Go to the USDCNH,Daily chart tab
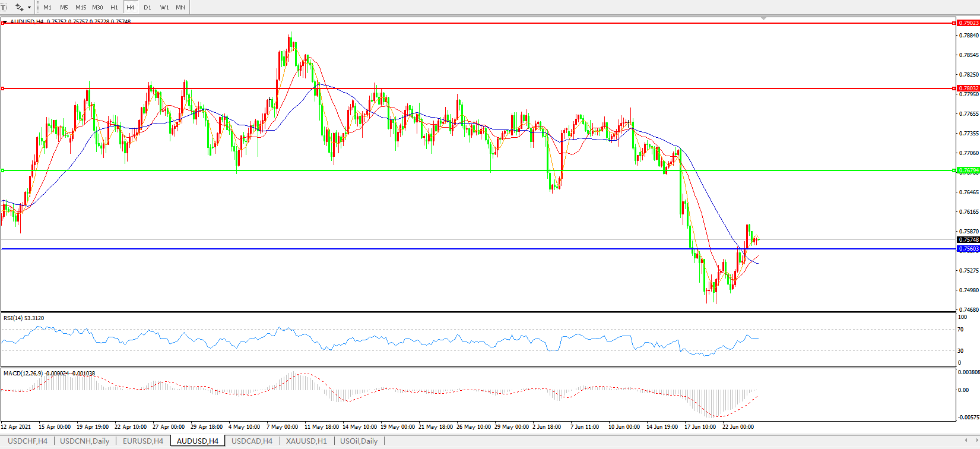The width and height of the screenshot is (980, 449). tap(84, 441)
